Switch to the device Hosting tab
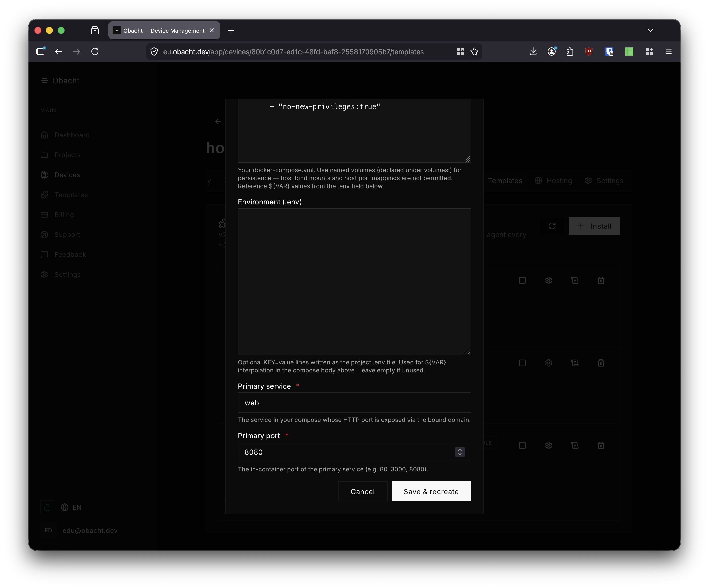Screen dimensions: 709x588 (553, 181)
